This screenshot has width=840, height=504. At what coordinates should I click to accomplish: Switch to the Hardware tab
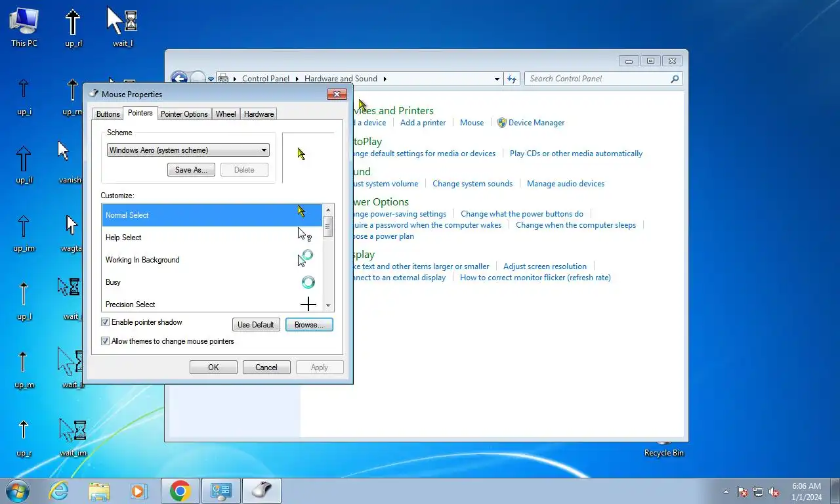click(259, 114)
